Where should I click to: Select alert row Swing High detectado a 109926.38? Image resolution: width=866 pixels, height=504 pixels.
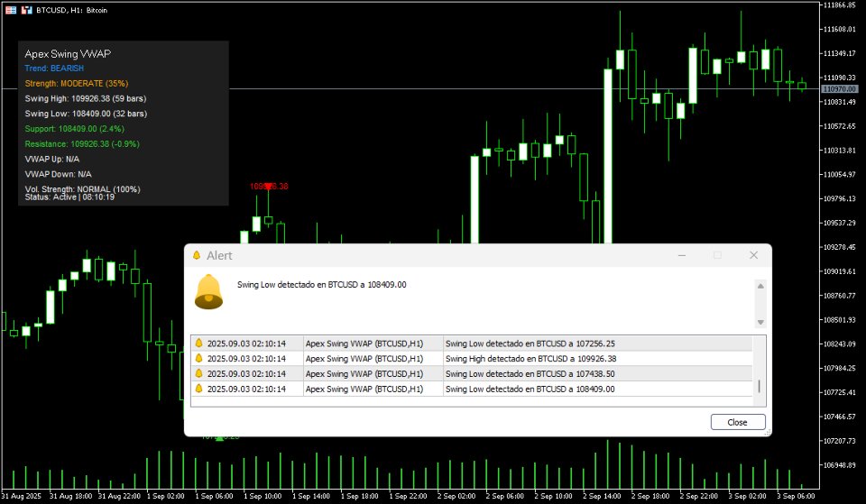(472, 358)
